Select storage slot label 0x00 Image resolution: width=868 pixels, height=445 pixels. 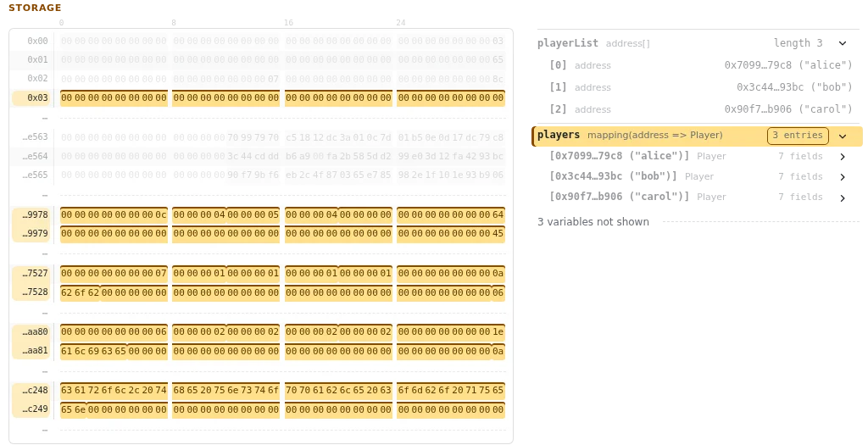click(x=37, y=41)
